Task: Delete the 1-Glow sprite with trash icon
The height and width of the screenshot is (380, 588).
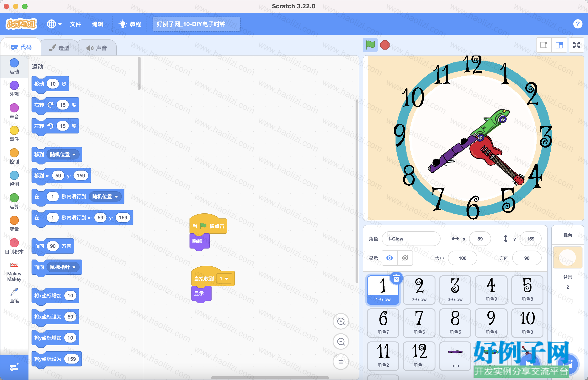Action: (x=396, y=279)
